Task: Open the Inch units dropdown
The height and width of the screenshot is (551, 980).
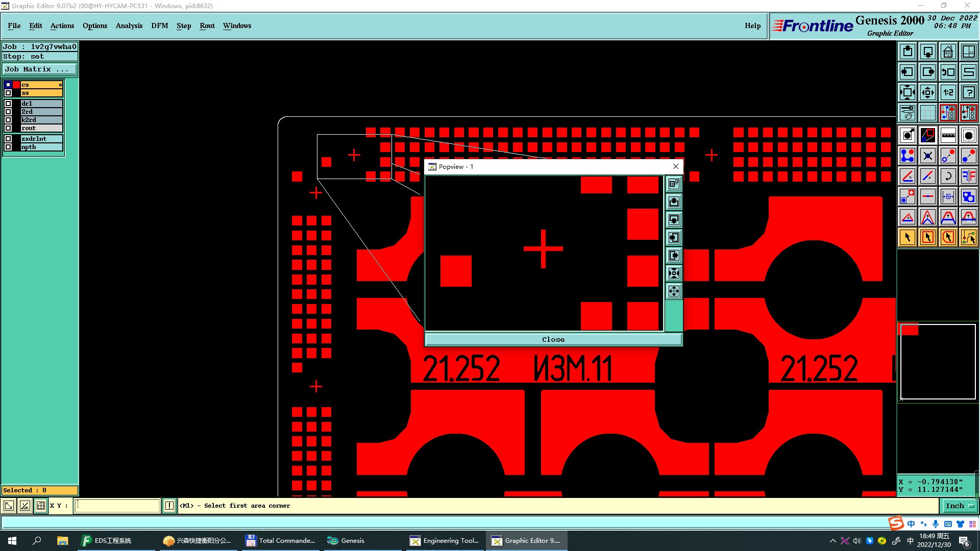Action: pos(960,506)
